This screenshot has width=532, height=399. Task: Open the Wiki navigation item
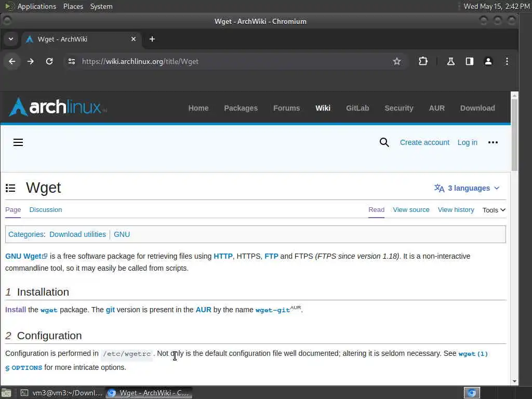click(x=323, y=108)
